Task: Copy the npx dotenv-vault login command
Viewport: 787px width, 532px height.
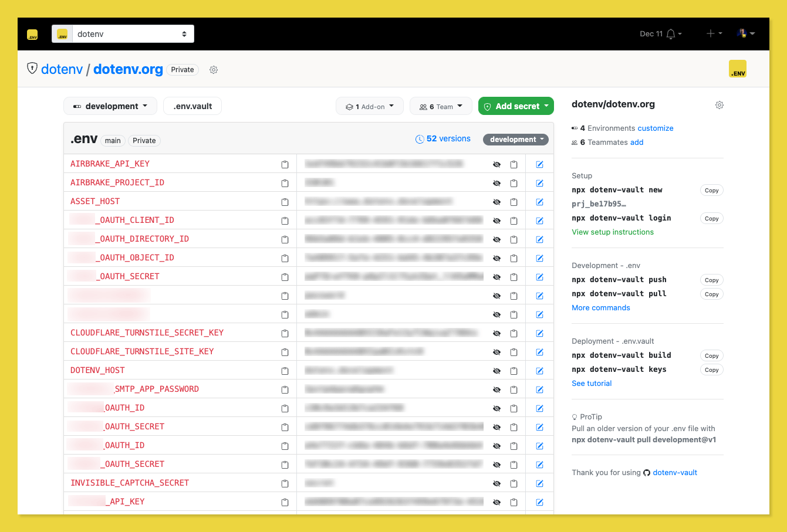Action: pos(711,219)
